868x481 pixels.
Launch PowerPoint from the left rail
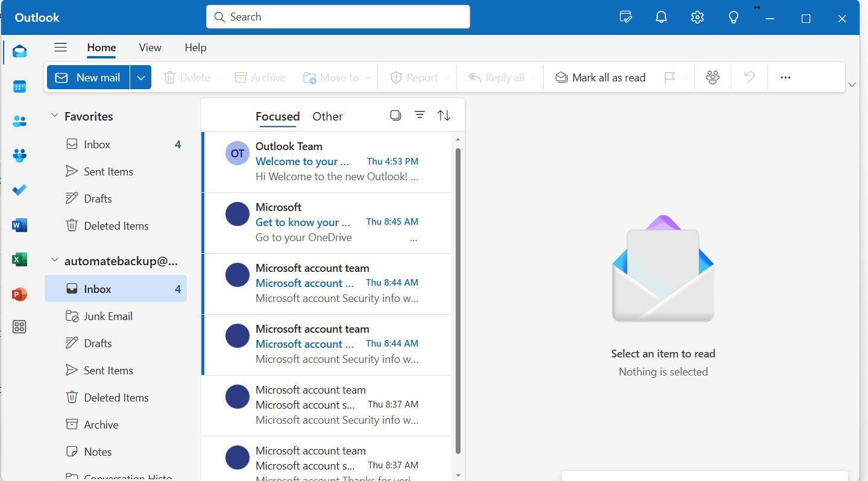tap(19, 295)
